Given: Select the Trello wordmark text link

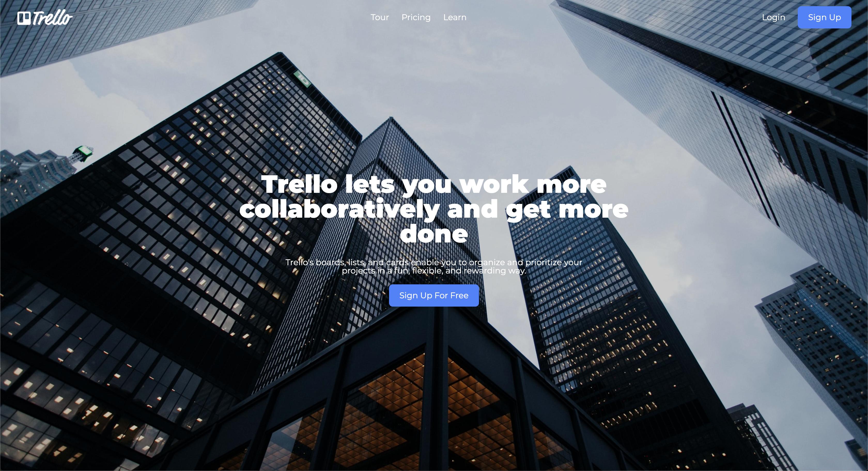Looking at the screenshot, I should [51, 17].
